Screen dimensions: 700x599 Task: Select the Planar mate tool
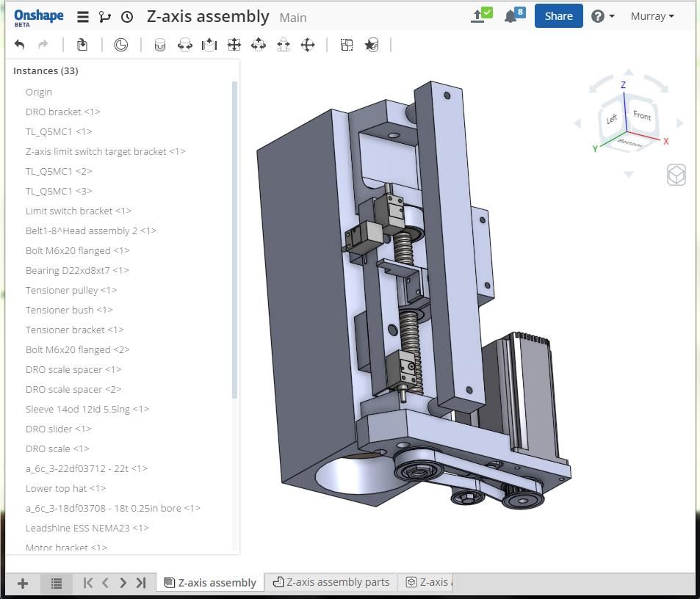(x=234, y=45)
